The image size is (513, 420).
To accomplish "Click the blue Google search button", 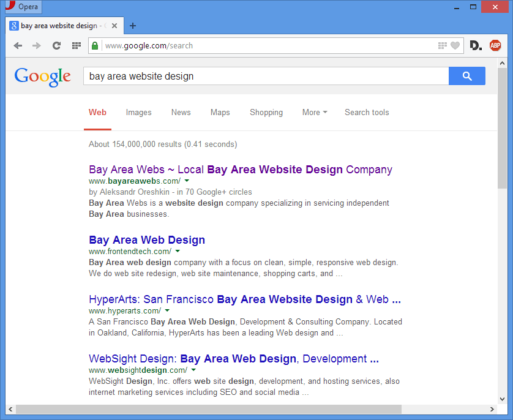I will pos(467,76).
